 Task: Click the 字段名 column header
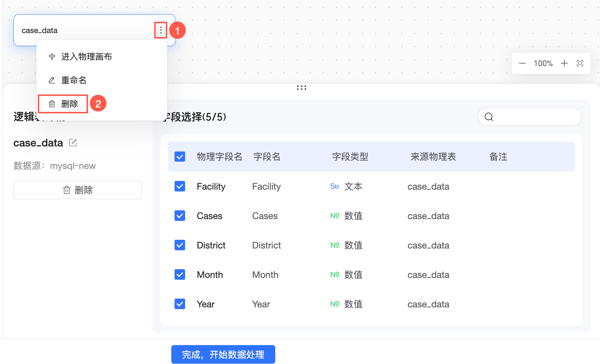[x=267, y=157]
